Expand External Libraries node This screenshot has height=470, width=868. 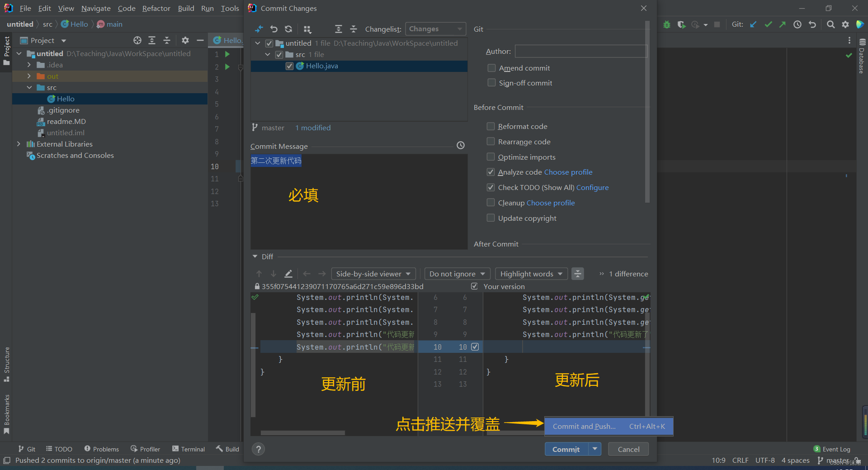(19, 144)
